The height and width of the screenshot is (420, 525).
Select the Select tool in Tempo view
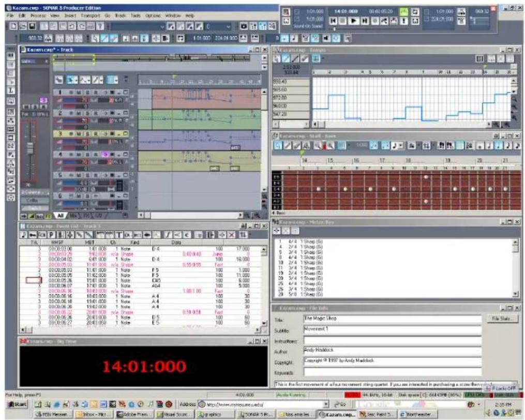pyautogui.click(x=277, y=59)
